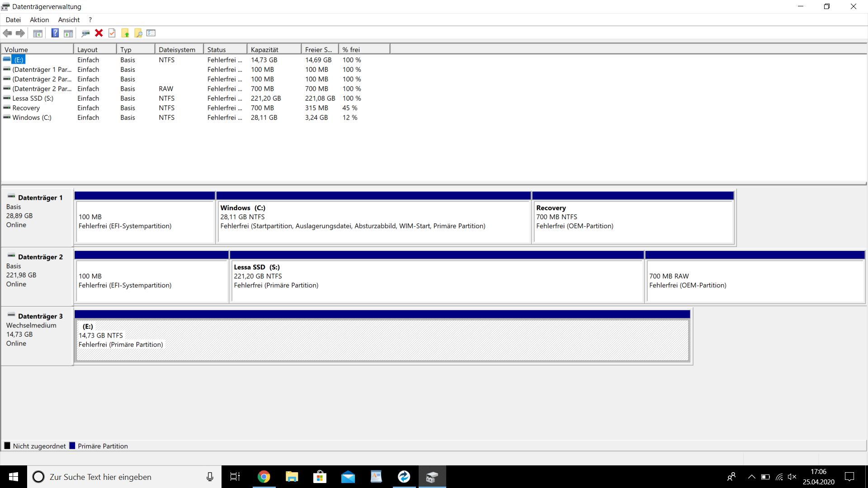The image size is (868, 488).
Task: Click the save changes icon
Action: tap(112, 33)
